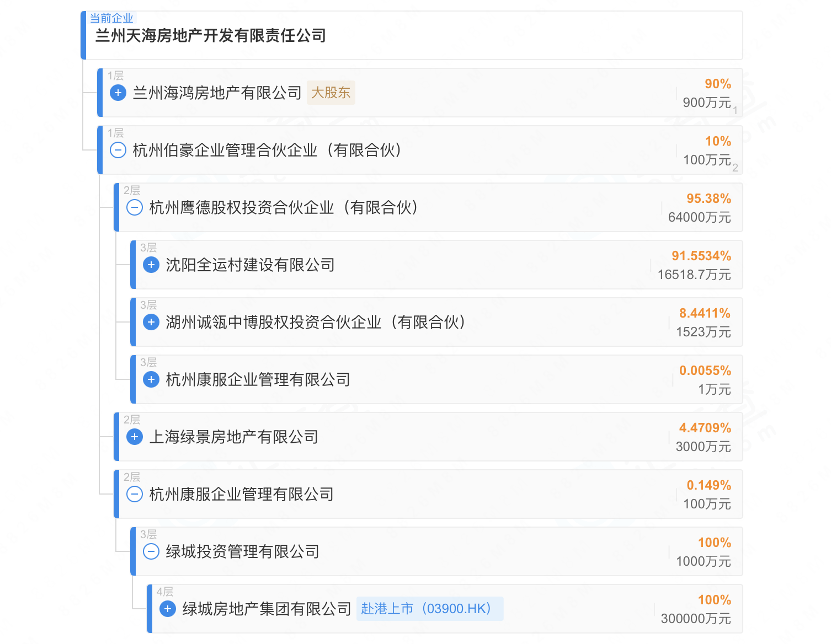831x644 pixels.
Task: Expand 沈阳全运村建设有限公司 plus icon
Action: point(151,265)
